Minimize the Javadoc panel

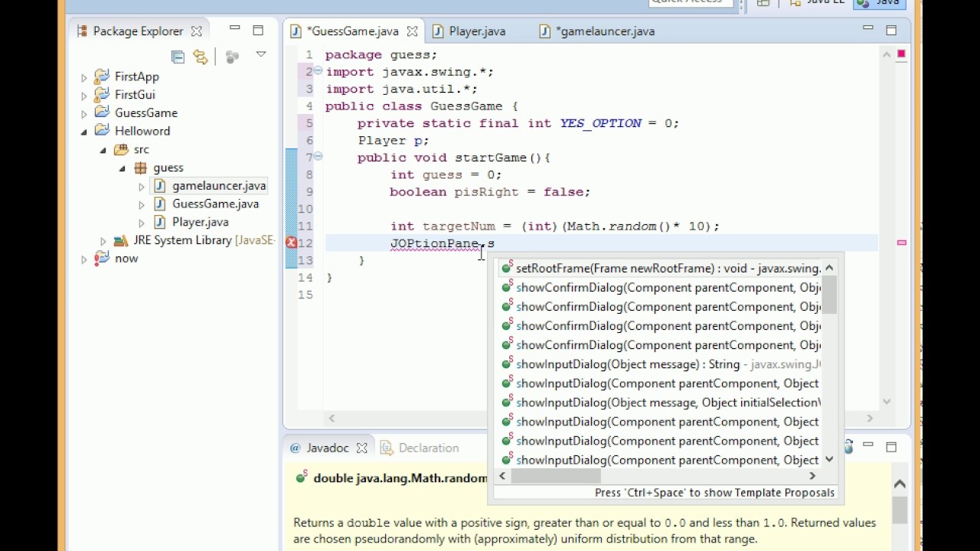pos(867,444)
